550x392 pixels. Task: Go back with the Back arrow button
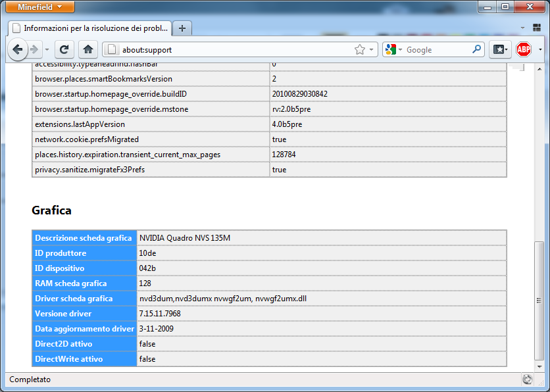[x=18, y=50]
